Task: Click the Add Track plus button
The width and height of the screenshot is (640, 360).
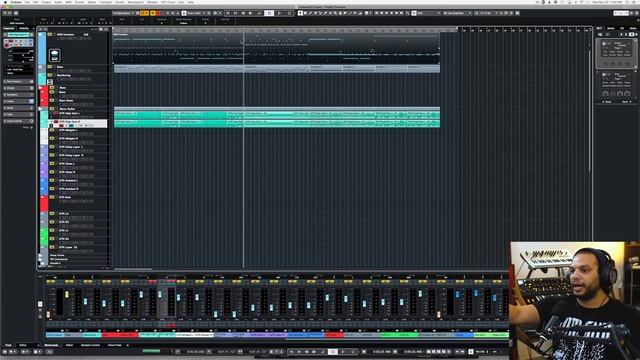Action: pyautogui.click(x=40, y=29)
